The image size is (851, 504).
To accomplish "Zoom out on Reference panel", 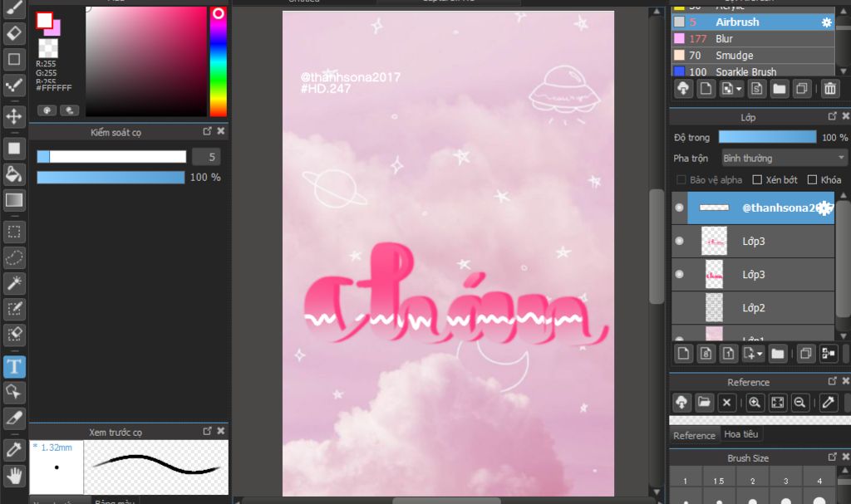I will coord(799,402).
